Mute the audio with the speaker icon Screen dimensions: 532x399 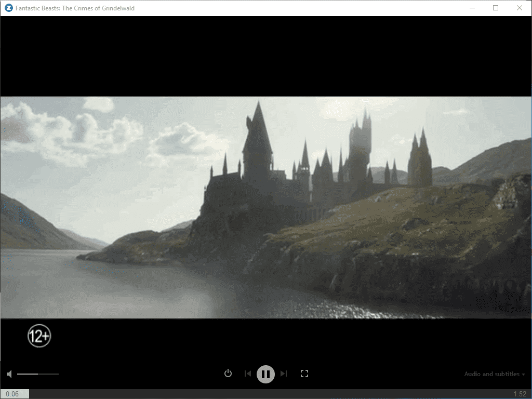(x=9, y=374)
